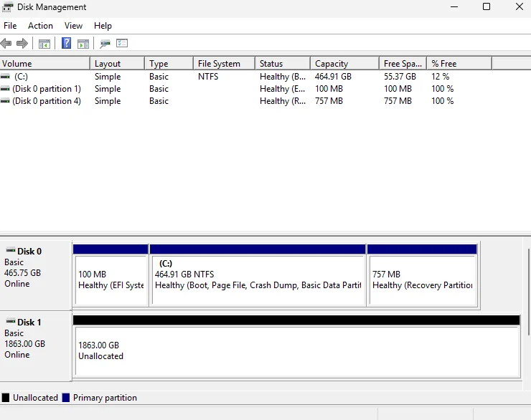Click the 12 % free cell
Screen dimensions: 531x420
(x=441, y=77)
